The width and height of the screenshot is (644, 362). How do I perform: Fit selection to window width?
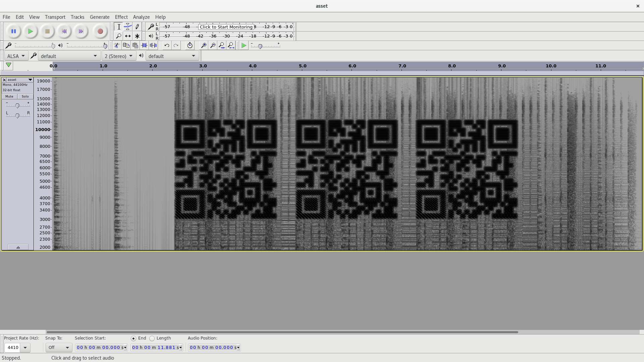222,45
